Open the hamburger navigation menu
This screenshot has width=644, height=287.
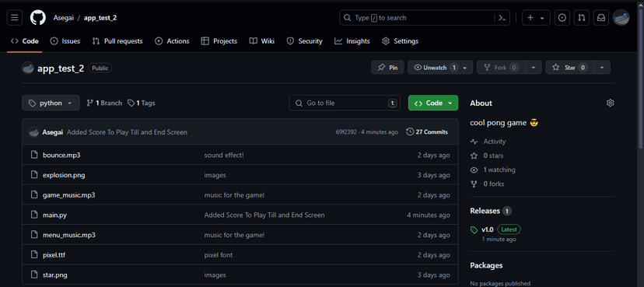pyautogui.click(x=14, y=18)
